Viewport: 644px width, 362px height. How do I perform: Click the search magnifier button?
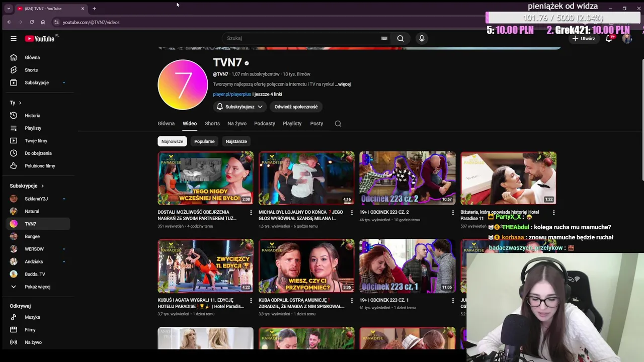(x=400, y=38)
